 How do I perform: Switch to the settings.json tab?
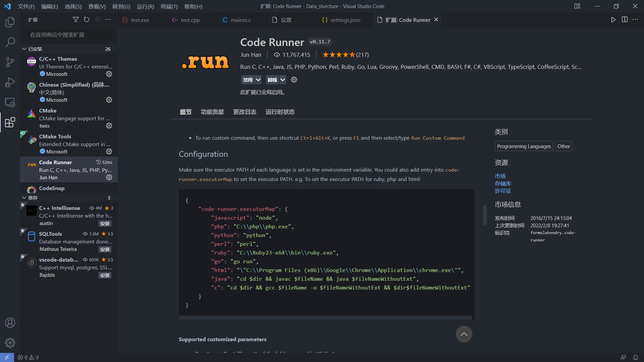pos(345,20)
